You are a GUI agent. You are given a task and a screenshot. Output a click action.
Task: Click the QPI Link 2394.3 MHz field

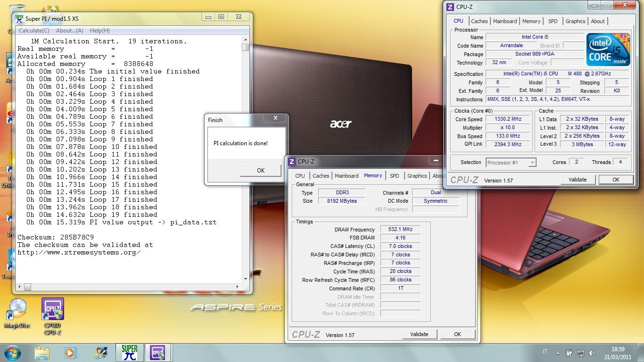508,144
